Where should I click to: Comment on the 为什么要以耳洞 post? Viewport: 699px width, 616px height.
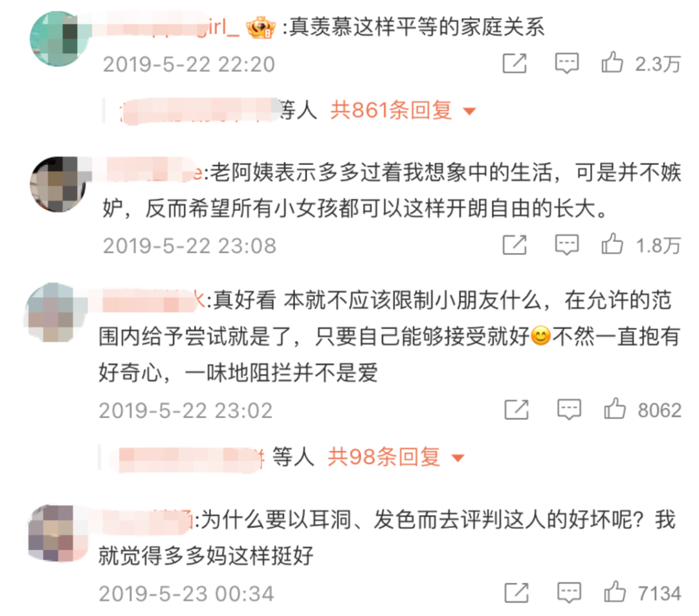coord(570,593)
